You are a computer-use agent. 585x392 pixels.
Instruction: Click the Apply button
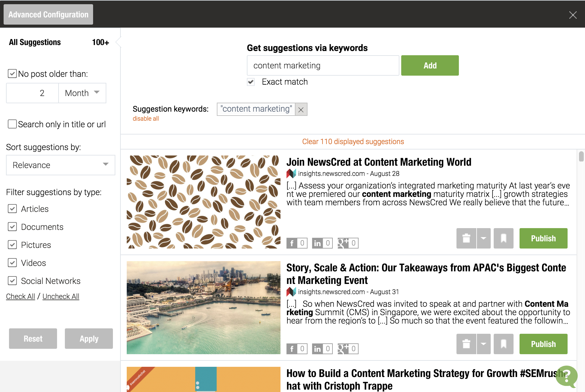(89, 339)
